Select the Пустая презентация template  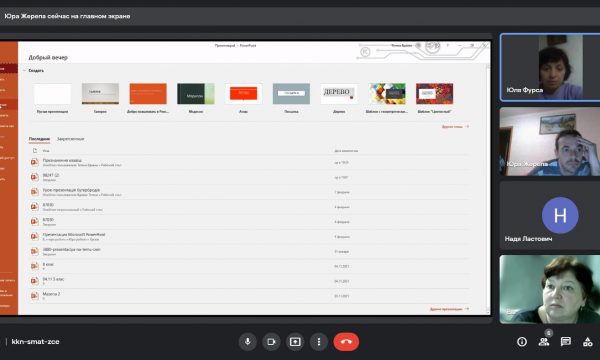pyautogui.click(x=52, y=94)
